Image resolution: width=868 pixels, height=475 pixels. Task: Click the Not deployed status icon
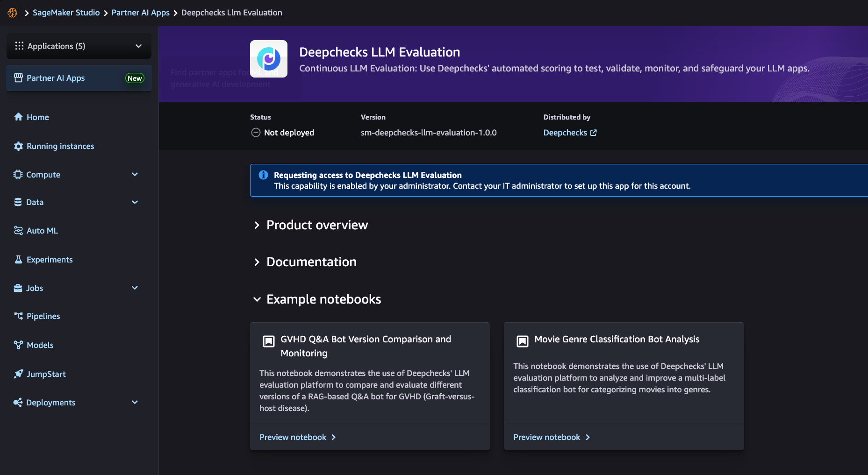point(256,133)
